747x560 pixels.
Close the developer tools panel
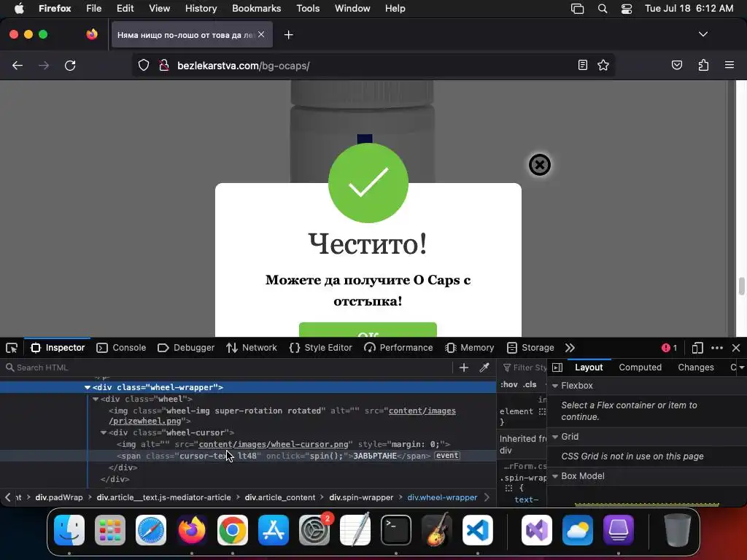[x=736, y=348]
